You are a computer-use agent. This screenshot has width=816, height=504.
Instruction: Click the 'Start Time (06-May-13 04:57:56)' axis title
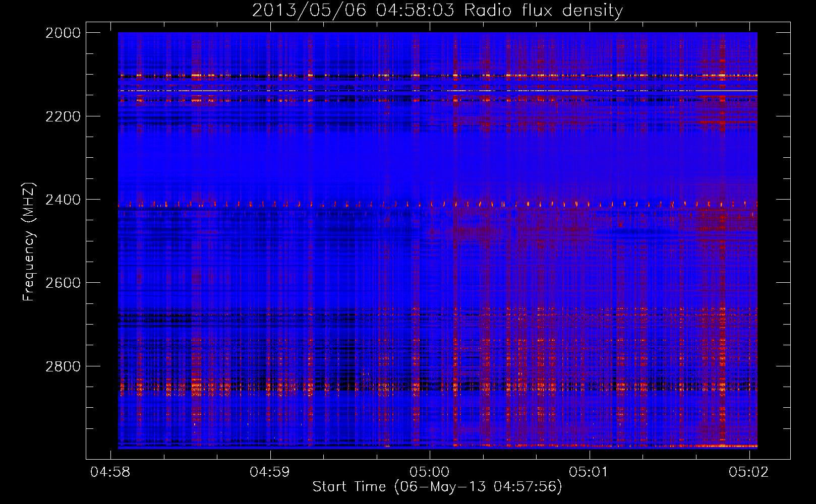437,487
